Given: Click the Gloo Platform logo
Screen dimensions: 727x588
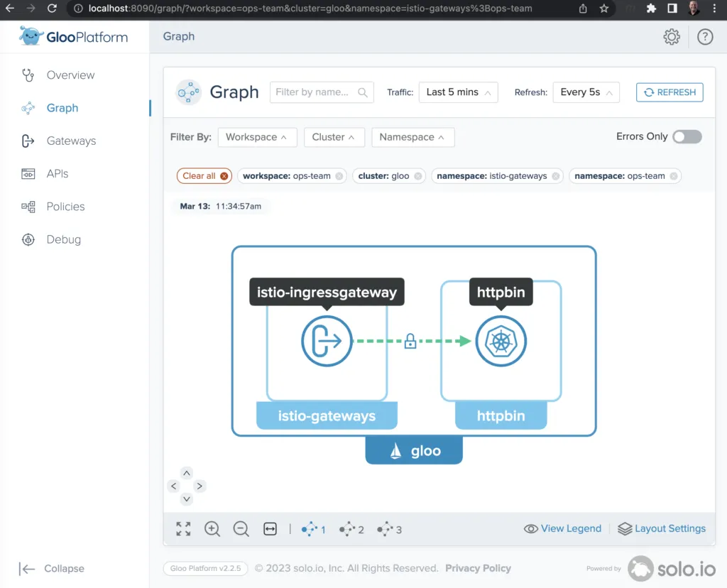Looking at the screenshot, I should [x=73, y=36].
